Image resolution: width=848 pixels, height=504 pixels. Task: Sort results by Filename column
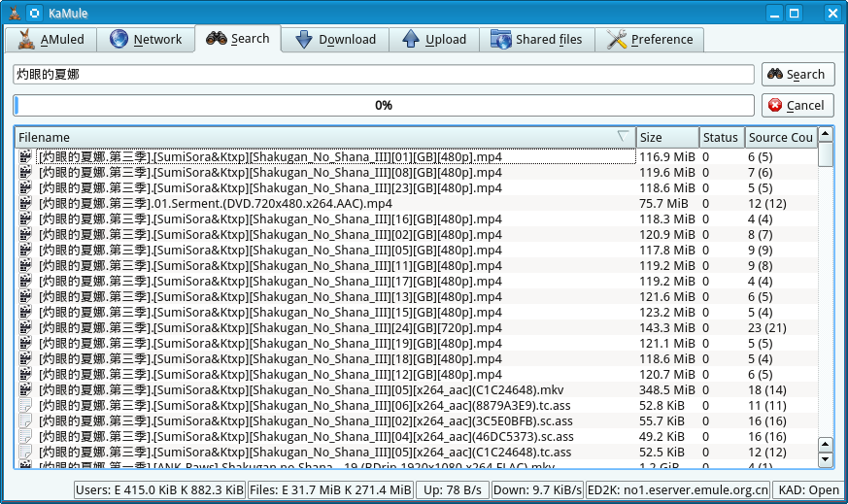point(325,137)
